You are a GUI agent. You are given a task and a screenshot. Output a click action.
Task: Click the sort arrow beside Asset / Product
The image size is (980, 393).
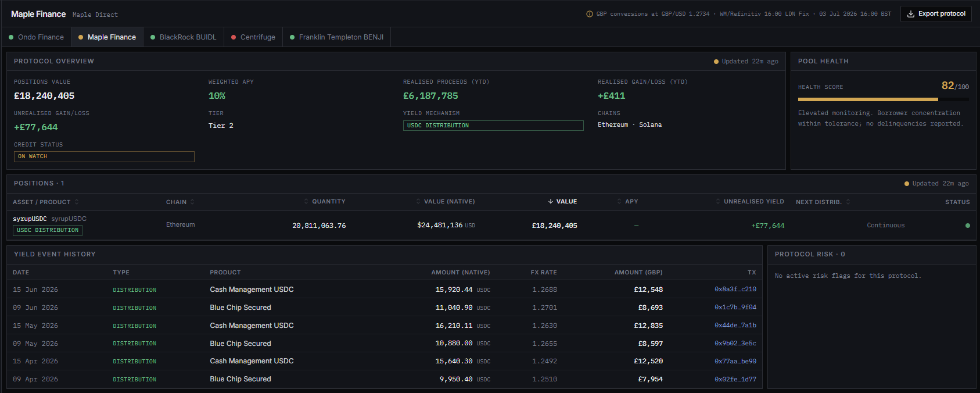pyautogui.click(x=77, y=202)
